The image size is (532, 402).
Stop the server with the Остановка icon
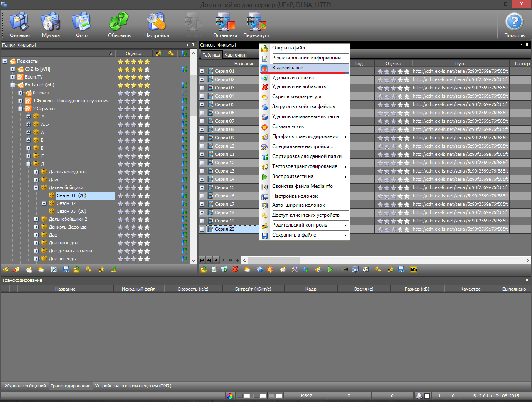[225, 25]
